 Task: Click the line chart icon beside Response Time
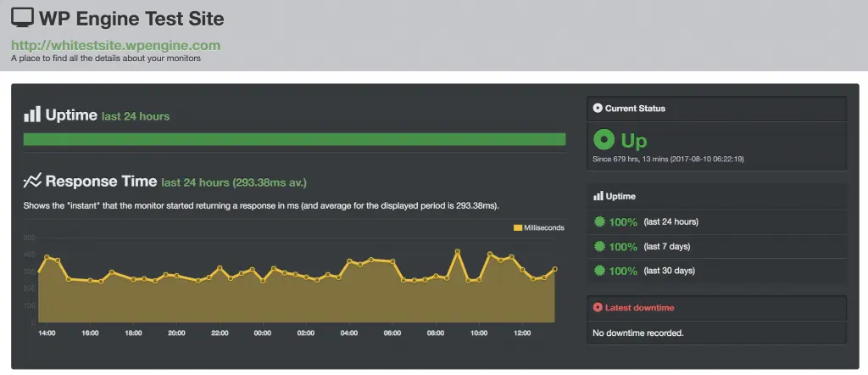pyautogui.click(x=32, y=181)
